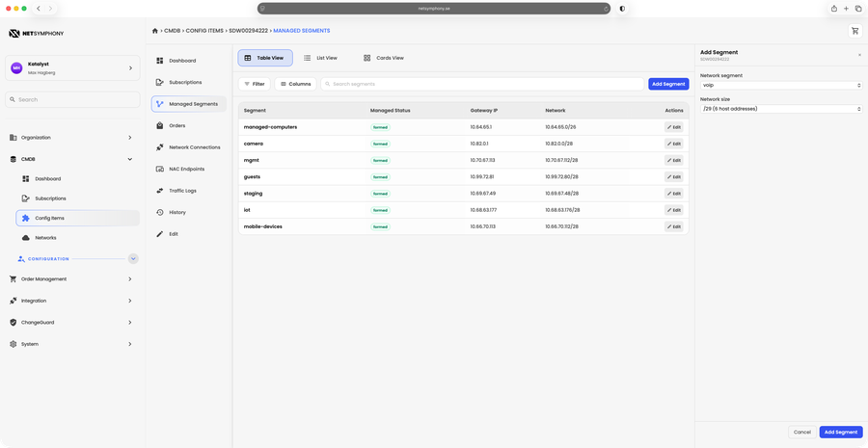The width and height of the screenshot is (868, 448).
Task: Click the Safari share icon
Action: click(x=833, y=9)
